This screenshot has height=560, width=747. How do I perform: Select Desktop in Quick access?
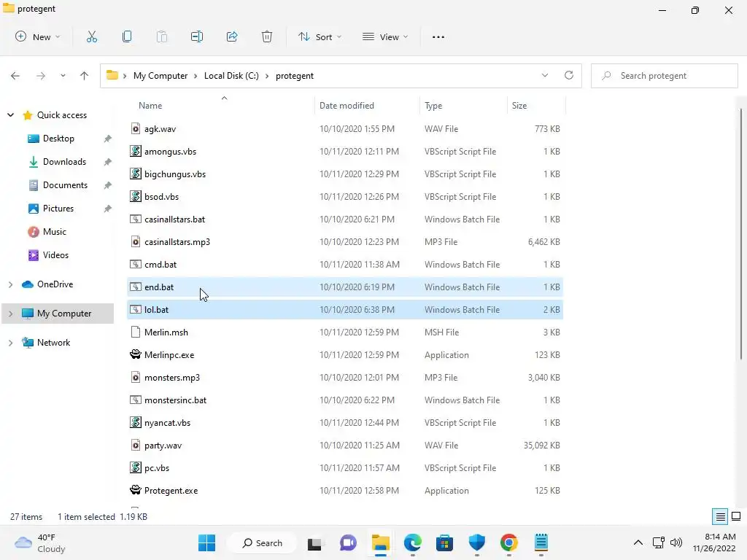tap(58, 139)
